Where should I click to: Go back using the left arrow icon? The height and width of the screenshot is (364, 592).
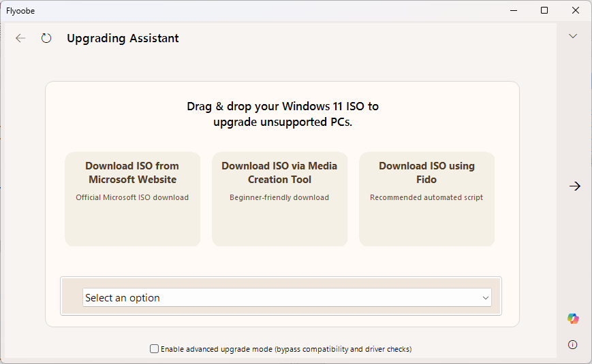coord(20,38)
